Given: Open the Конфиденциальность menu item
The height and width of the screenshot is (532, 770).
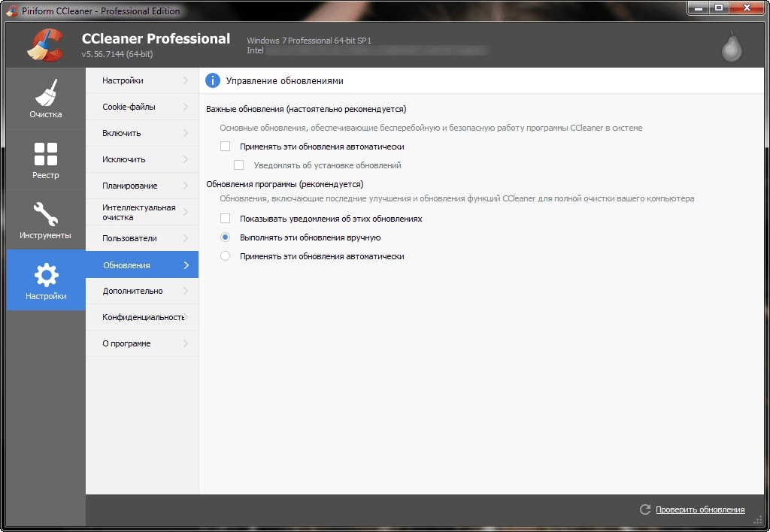Looking at the screenshot, I should [x=142, y=317].
